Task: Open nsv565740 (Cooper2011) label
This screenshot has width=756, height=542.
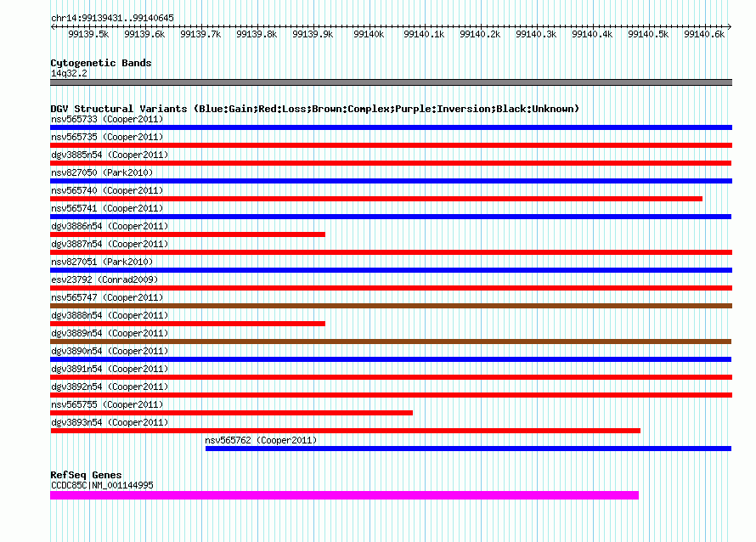Action: (x=107, y=190)
